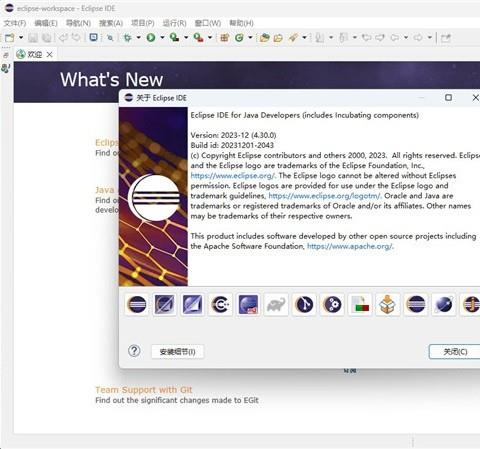Open the https://www.eclipse.org/ link
The height and width of the screenshot is (449, 480).
tap(233, 176)
